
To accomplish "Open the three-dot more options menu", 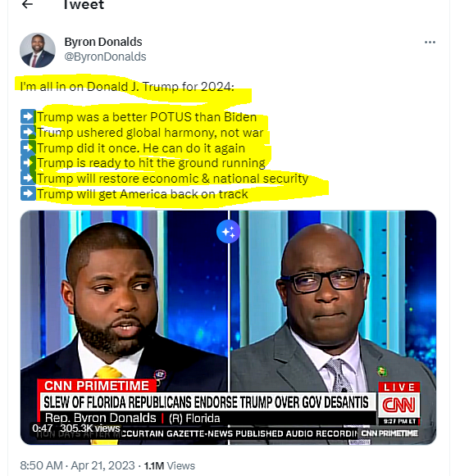I will (x=430, y=43).
